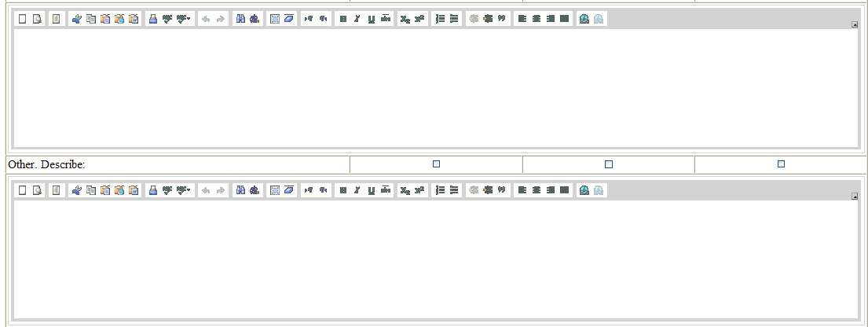The width and height of the screenshot is (868, 327).
Task: Open spell-check-as-you-type dropdown in editor below Other. Describe
Action: (184, 190)
